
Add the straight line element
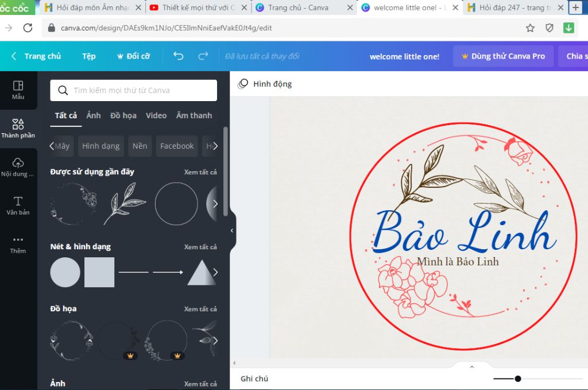[133, 272]
